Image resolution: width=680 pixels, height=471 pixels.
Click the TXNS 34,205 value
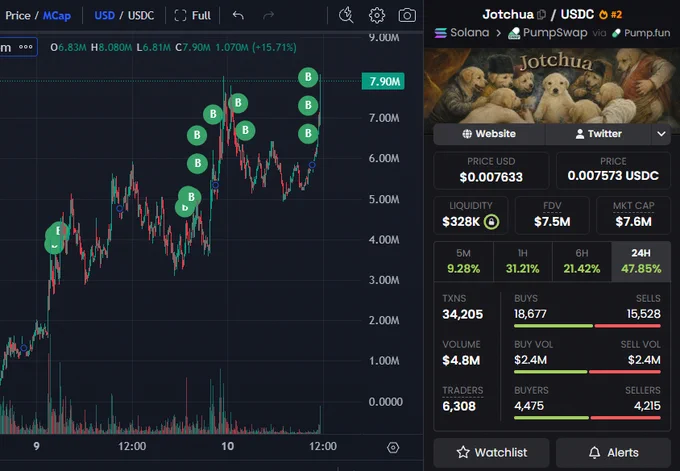(x=462, y=314)
